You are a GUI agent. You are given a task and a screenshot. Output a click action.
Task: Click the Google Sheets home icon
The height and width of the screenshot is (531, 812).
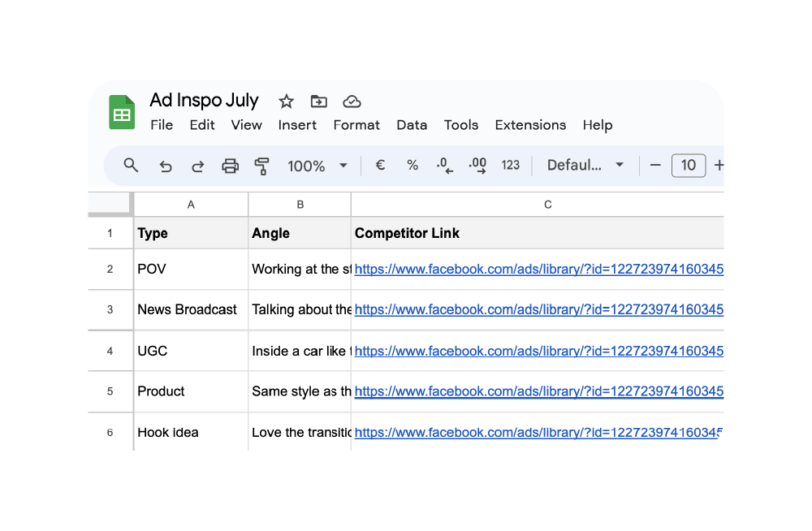click(122, 112)
